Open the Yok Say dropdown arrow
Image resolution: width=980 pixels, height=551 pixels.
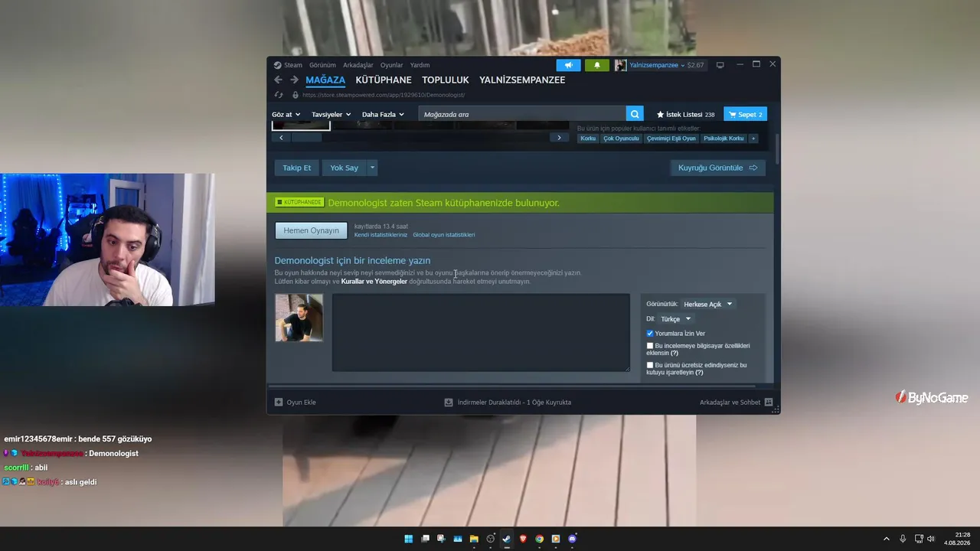coord(373,168)
